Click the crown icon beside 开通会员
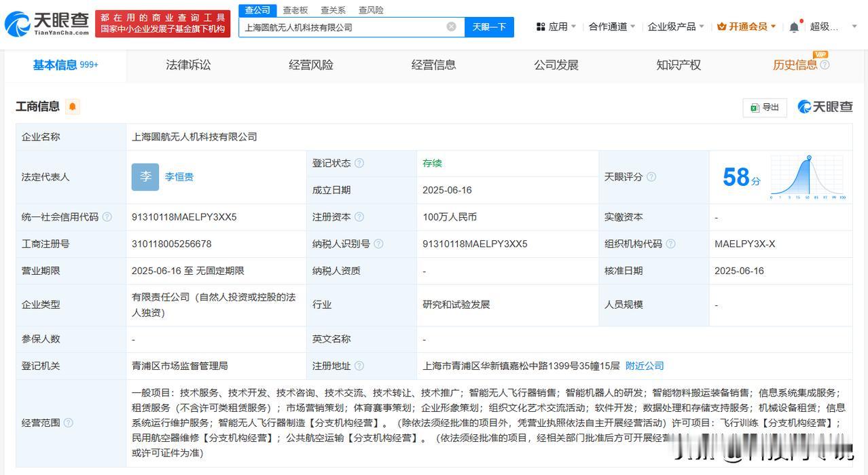Image resolution: width=868 pixels, height=475 pixels. click(x=721, y=26)
